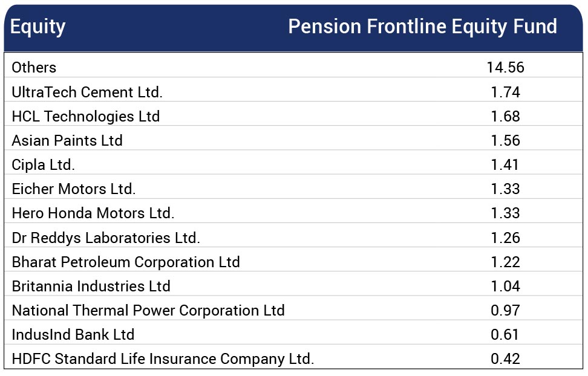The height and width of the screenshot is (376, 588).
Task: Select the Pension Frontline Equity Fund header
Action: point(422,27)
